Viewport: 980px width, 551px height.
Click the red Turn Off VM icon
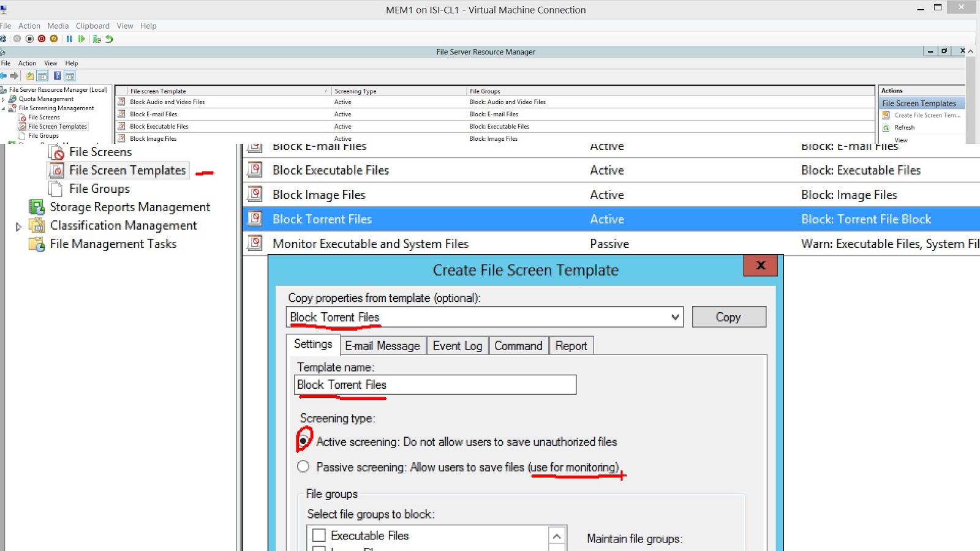(x=42, y=39)
